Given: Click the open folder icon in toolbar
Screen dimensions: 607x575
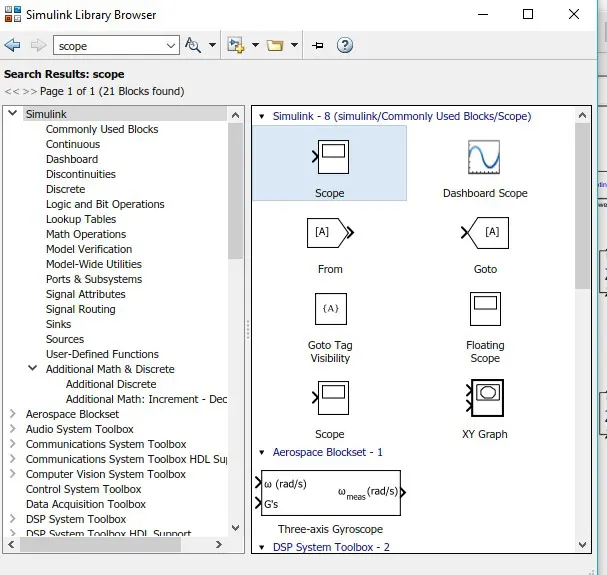Looking at the screenshot, I should pyautogui.click(x=274, y=46).
